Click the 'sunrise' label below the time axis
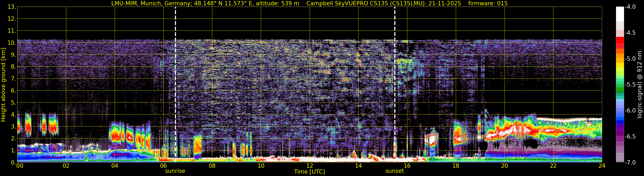Image resolution: width=644 pixels, height=176 pixels. point(175,171)
